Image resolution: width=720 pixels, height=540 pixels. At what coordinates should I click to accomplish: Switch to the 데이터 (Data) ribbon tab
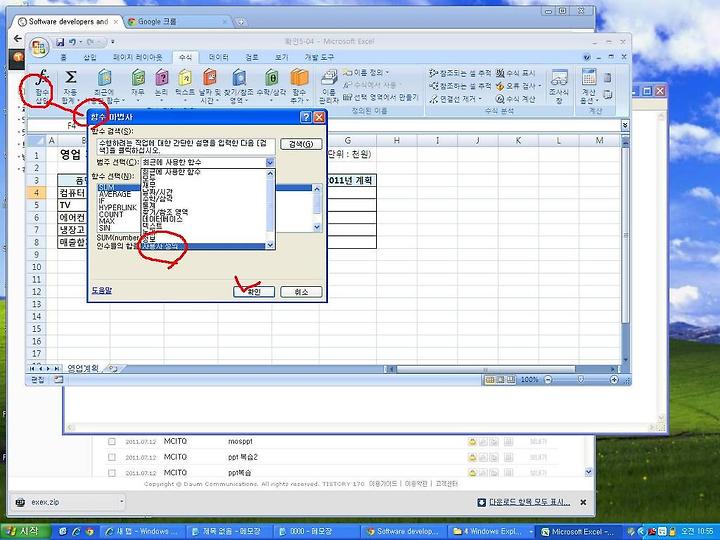tap(219, 57)
